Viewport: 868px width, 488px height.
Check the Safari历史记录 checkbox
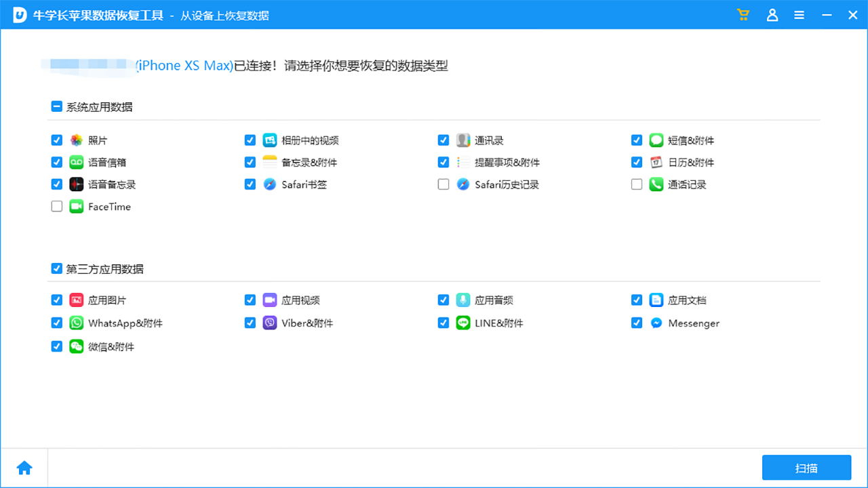(x=443, y=184)
